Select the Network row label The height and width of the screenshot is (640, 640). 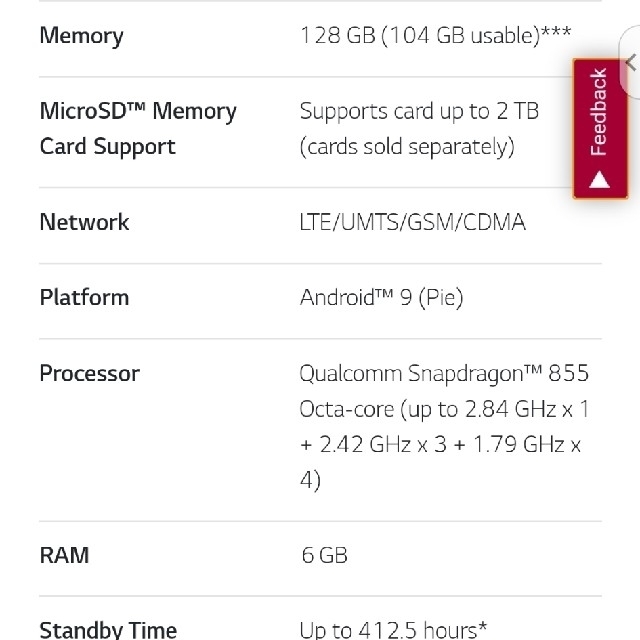(x=84, y=222)
